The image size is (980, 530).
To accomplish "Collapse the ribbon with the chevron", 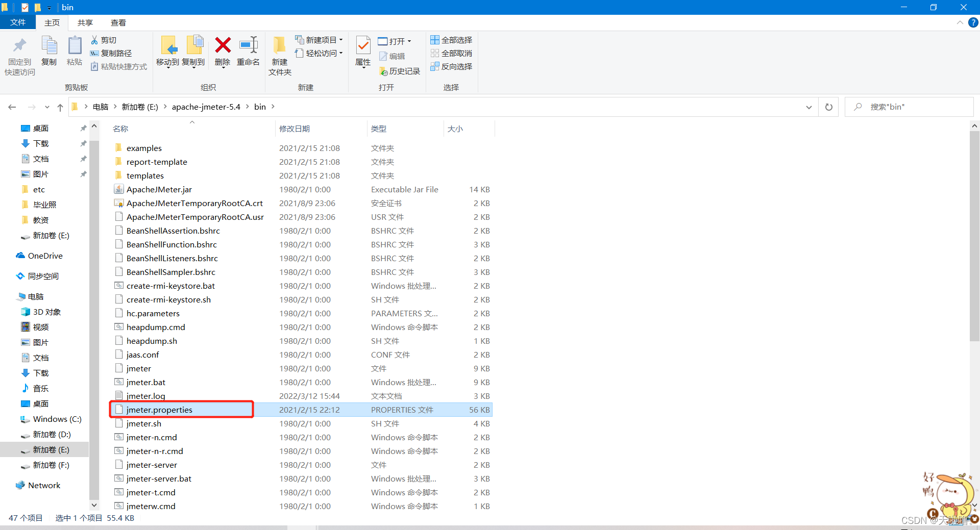I will 960,22.
